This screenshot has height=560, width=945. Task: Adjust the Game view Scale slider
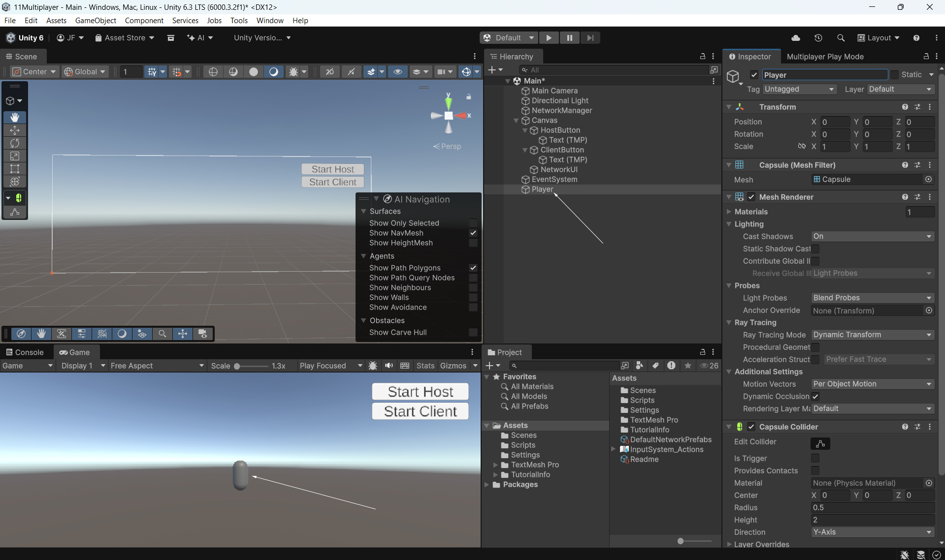pyautogui.click(x=237, y=366)
